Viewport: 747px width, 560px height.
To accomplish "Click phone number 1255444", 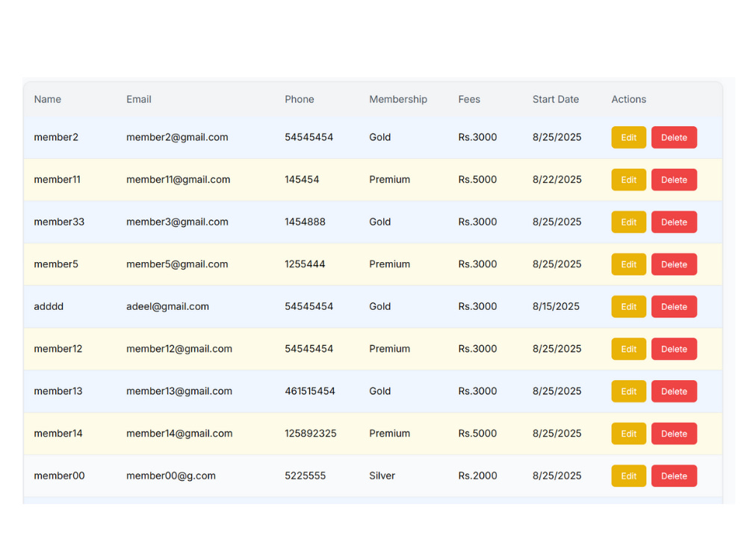I will pyautogui.click(x=305, y=264).
